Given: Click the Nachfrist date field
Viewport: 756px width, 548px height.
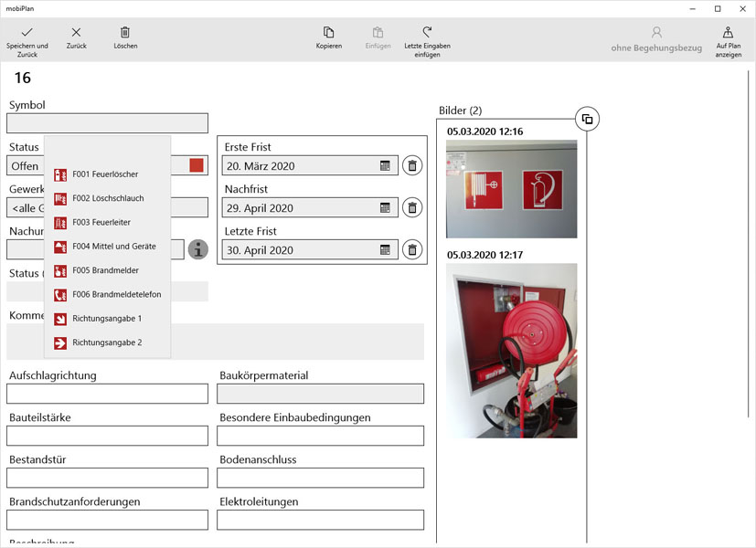Looking at the screenshot, I should pyautogui.click(x=310, y=207).
